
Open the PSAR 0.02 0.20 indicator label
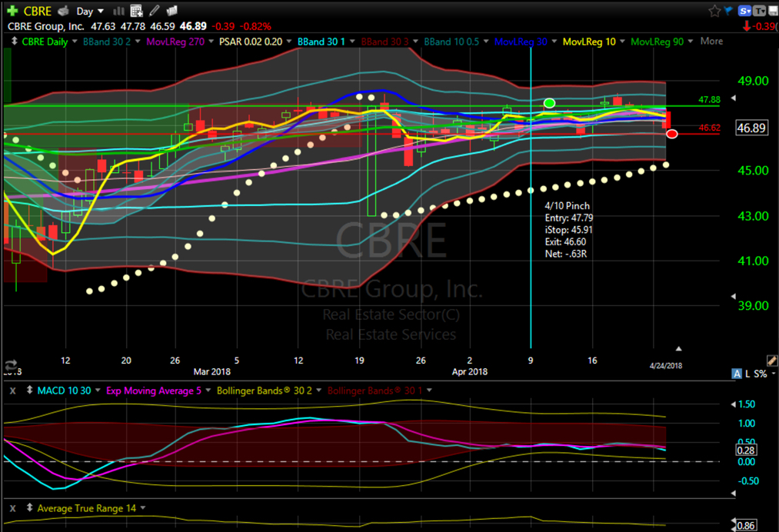coord(251,42)
